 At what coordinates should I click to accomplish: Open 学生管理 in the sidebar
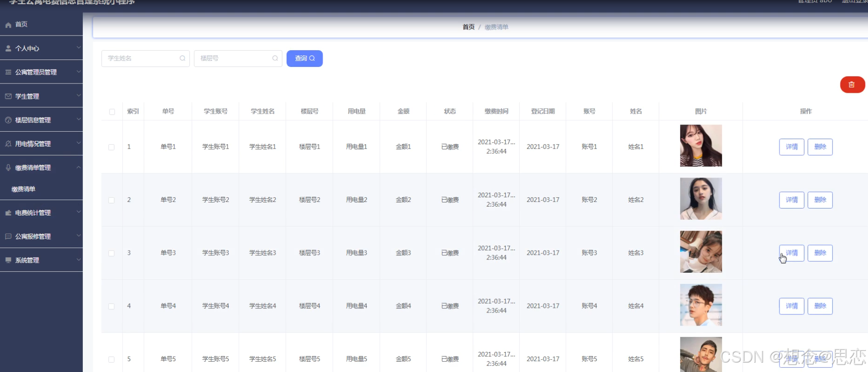tap(41, 96)
